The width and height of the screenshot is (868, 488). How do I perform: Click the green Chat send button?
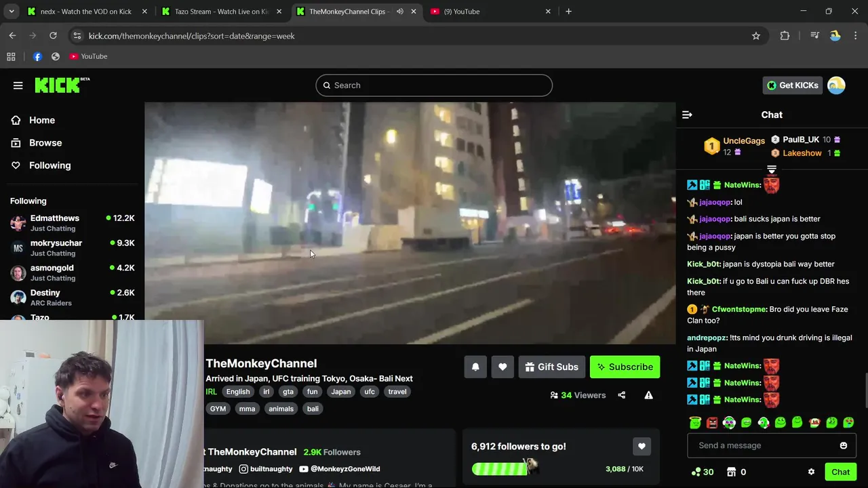tap(840, 472)
